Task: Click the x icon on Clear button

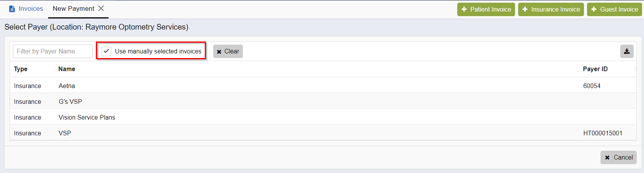Action: (x=219, y=52)
